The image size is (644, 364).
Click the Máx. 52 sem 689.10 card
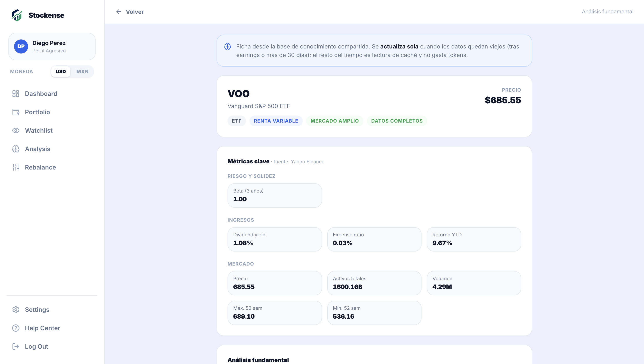[274, 313]
